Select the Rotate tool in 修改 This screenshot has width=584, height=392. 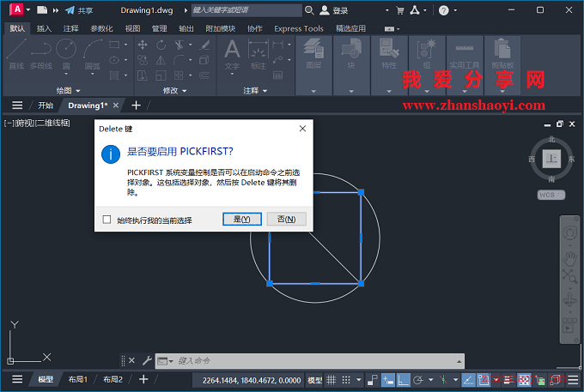161,45
